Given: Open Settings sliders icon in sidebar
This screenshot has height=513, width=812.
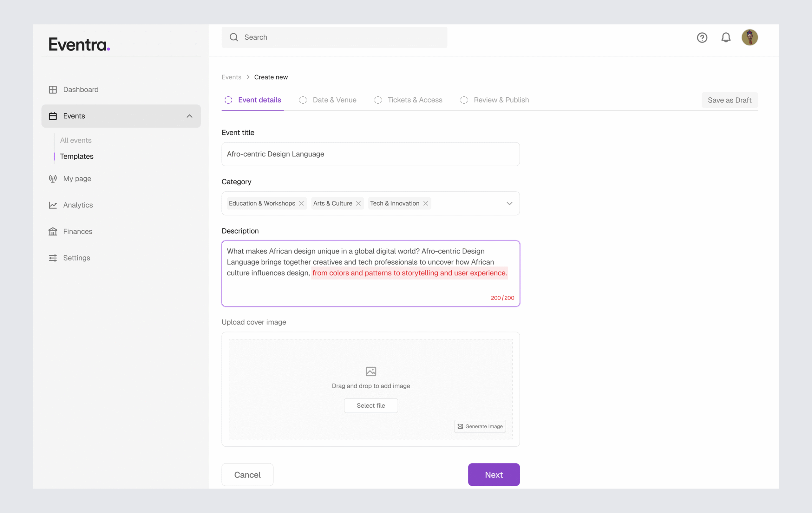Looking at the screenshot, I should pyautogui.click(x=53, y=258).
